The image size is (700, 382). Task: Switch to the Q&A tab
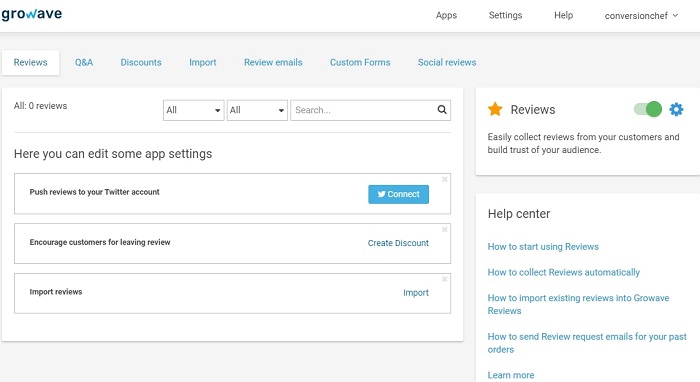tap(84, 62)
